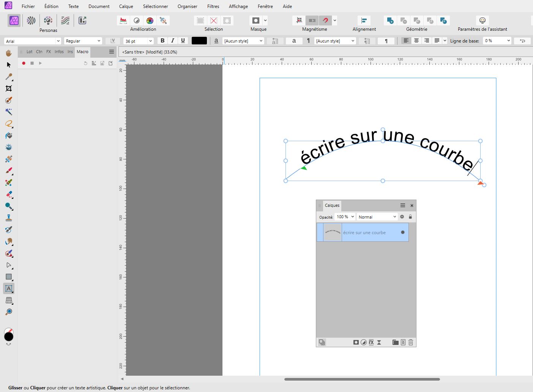This screenshot has width=533, height=392.
Task: Switch to the Develop persona
Action: tap(48, 20)
